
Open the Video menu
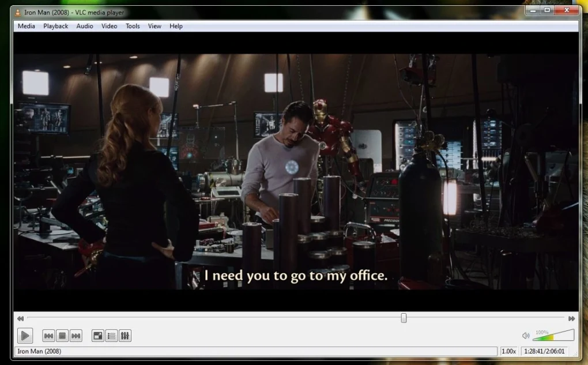(109, 26)
